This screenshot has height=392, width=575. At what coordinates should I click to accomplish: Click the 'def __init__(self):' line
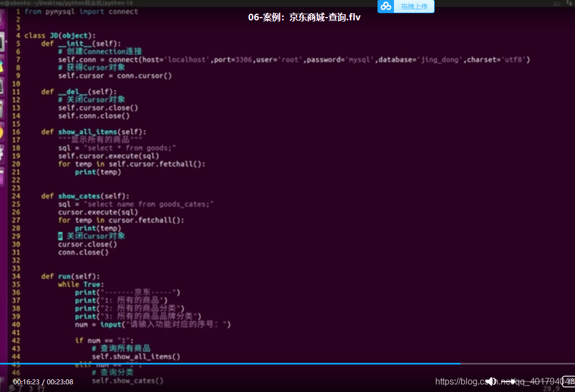81,43
